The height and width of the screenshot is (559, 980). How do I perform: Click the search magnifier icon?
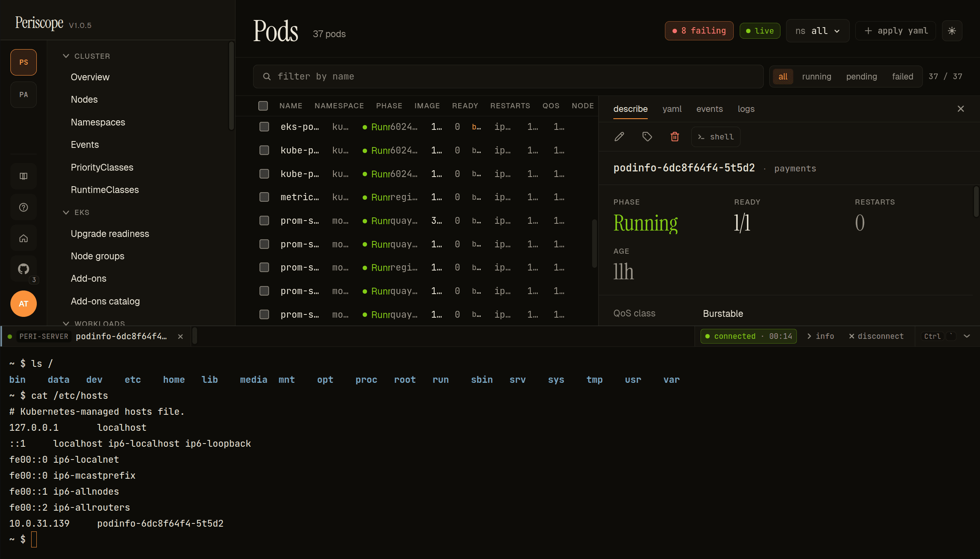coord(267,76)
